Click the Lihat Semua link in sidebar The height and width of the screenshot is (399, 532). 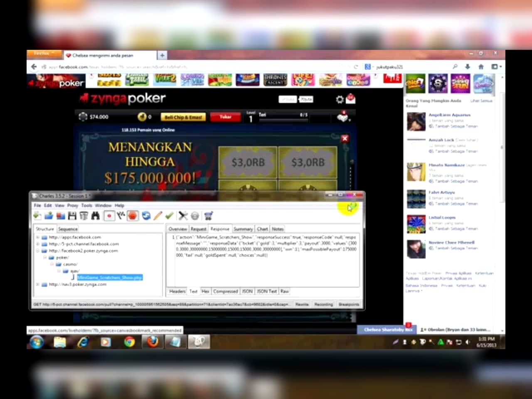pos(481,101)
